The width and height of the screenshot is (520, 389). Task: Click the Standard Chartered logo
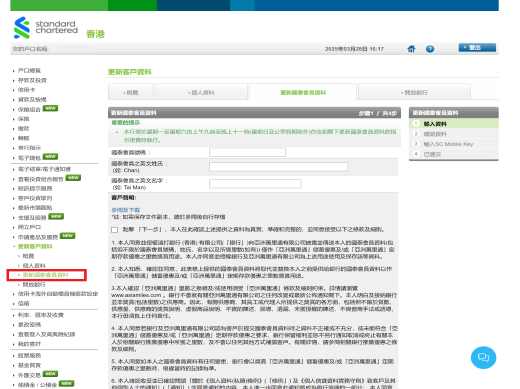tap(46, 28)
